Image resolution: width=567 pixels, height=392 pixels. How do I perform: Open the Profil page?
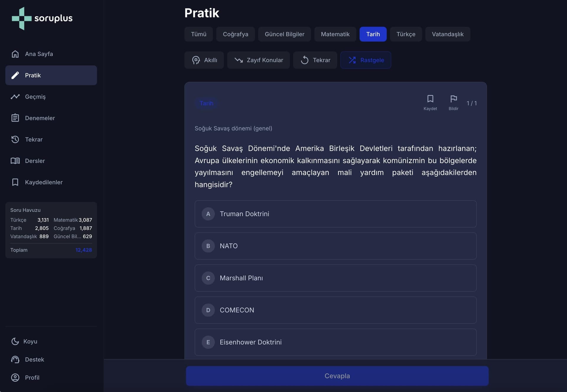(x=32, y=378)
